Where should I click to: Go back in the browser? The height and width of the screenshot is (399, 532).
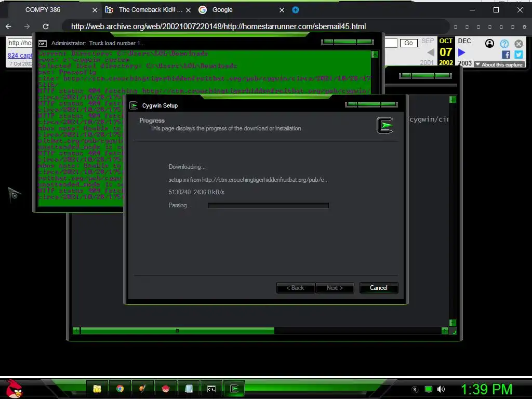[x=8, y=26]
